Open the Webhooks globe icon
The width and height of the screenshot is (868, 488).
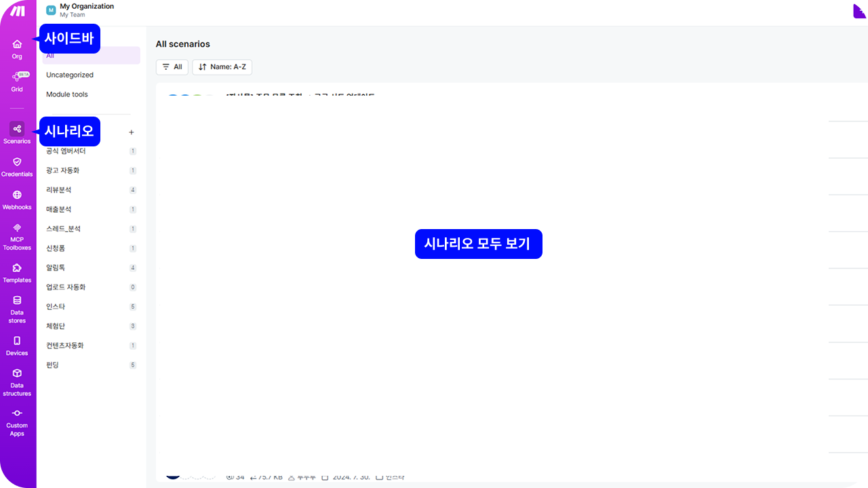[17, 195]
